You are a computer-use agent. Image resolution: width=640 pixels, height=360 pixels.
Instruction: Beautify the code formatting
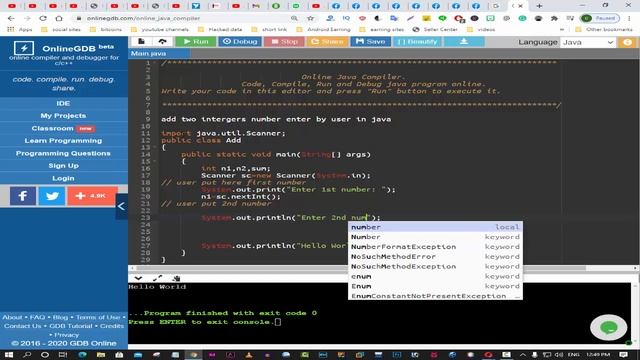417,42
